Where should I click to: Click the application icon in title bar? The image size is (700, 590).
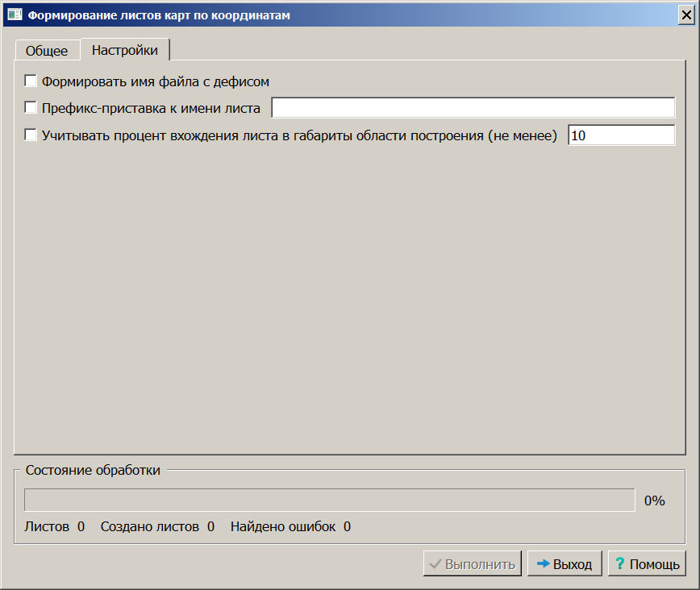[15, 15]
